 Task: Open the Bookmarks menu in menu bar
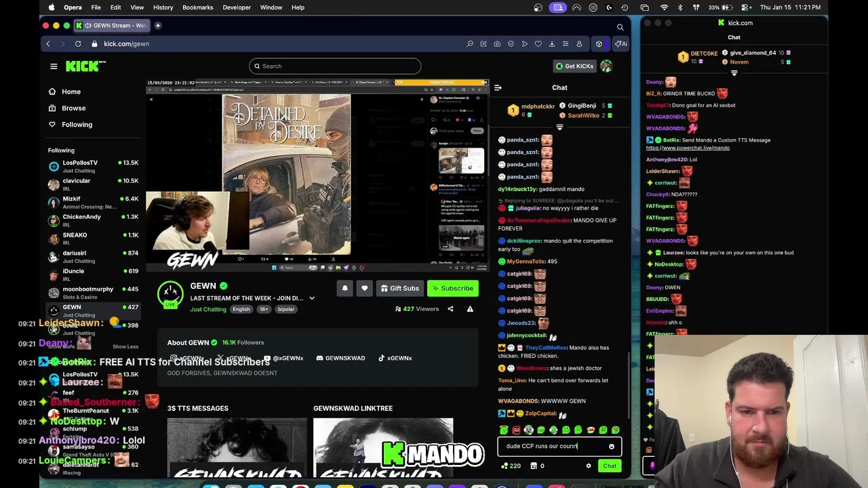tap(198, 7)
